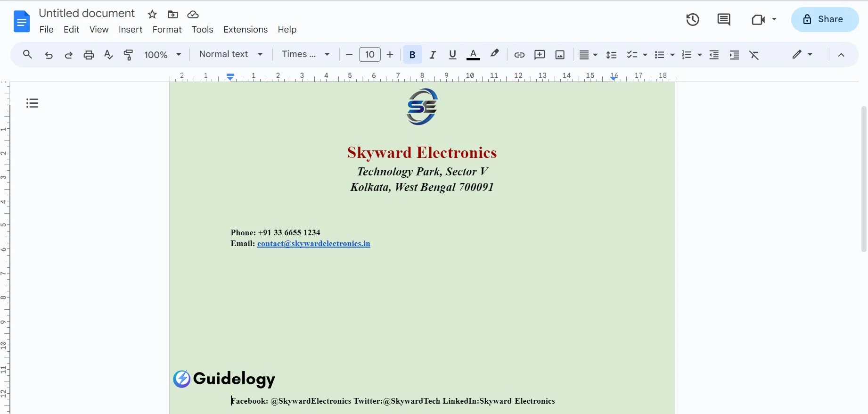Activate the paint format tool
This screenshot has width=868, height=414.
point(128,55)
